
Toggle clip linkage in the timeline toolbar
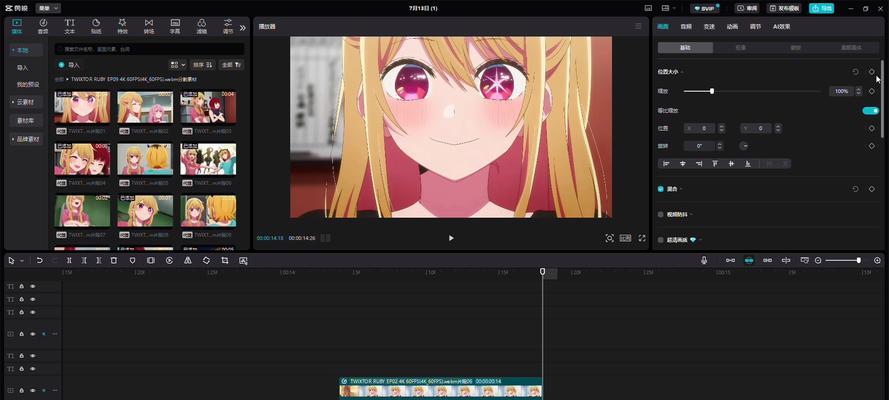coord(767,260)
